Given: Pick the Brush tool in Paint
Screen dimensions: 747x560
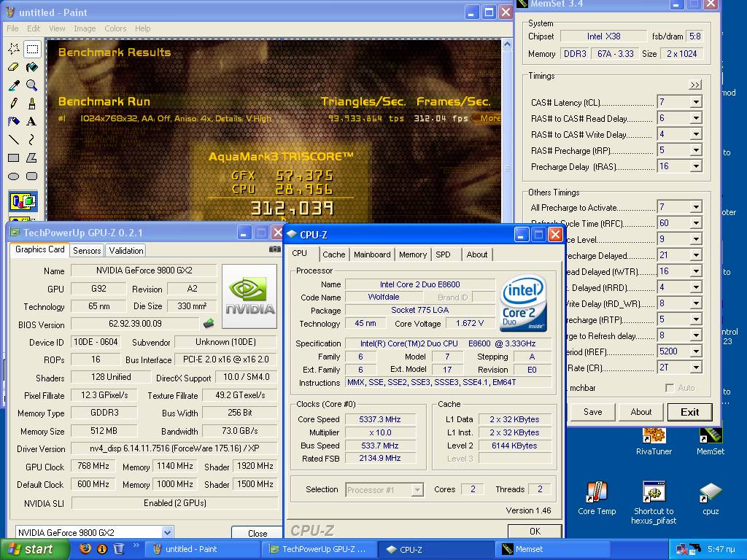Looking at the screenshot, I should [x=32, y=104].
